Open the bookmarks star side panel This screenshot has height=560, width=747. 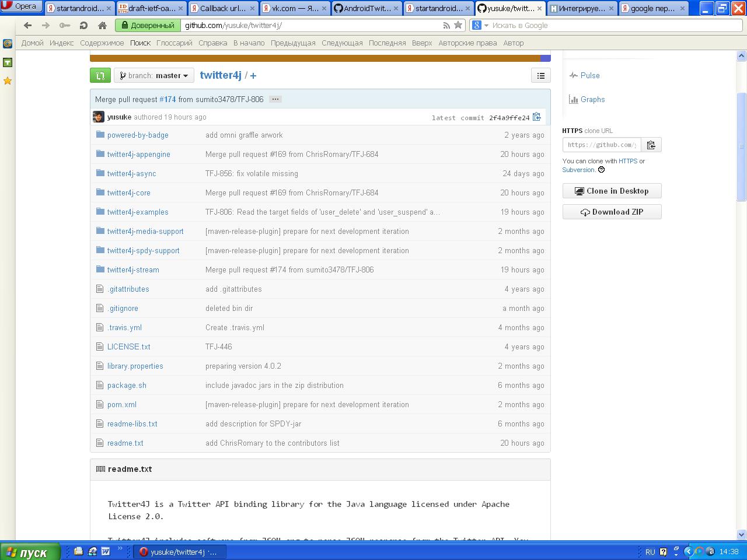tap(8, 80)
